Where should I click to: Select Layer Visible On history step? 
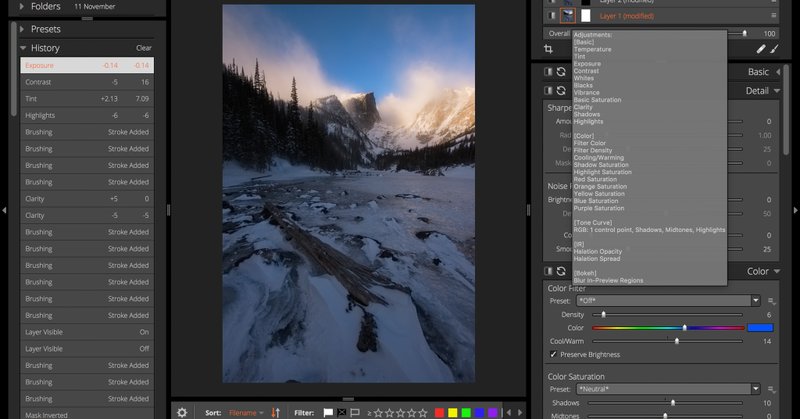(x=87, y=332)
